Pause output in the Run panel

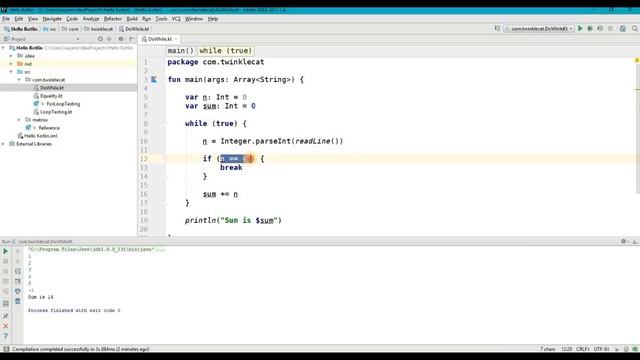point(6,271)
